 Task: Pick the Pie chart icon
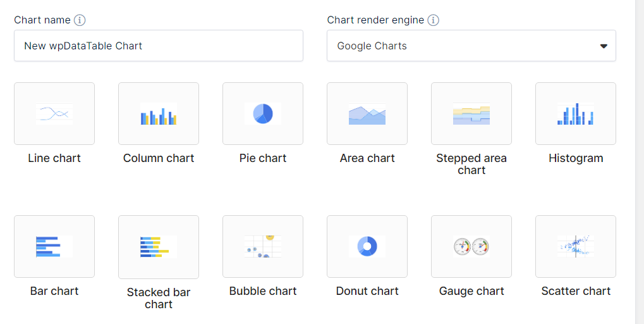[x=263, y=113]
